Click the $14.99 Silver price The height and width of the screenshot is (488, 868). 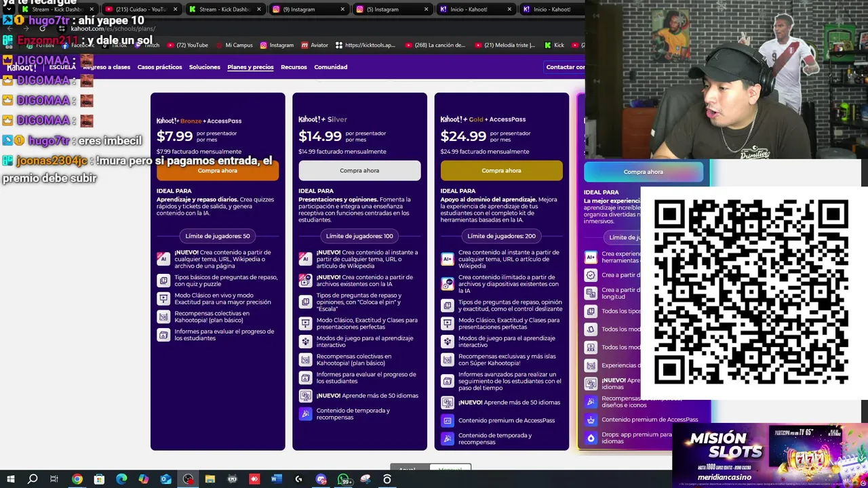(320, 136)
